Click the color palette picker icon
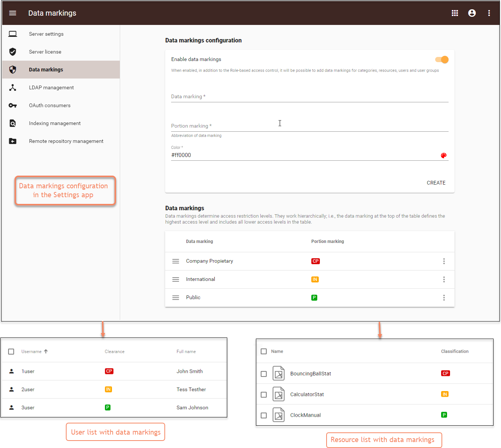 tap(443, 156)
